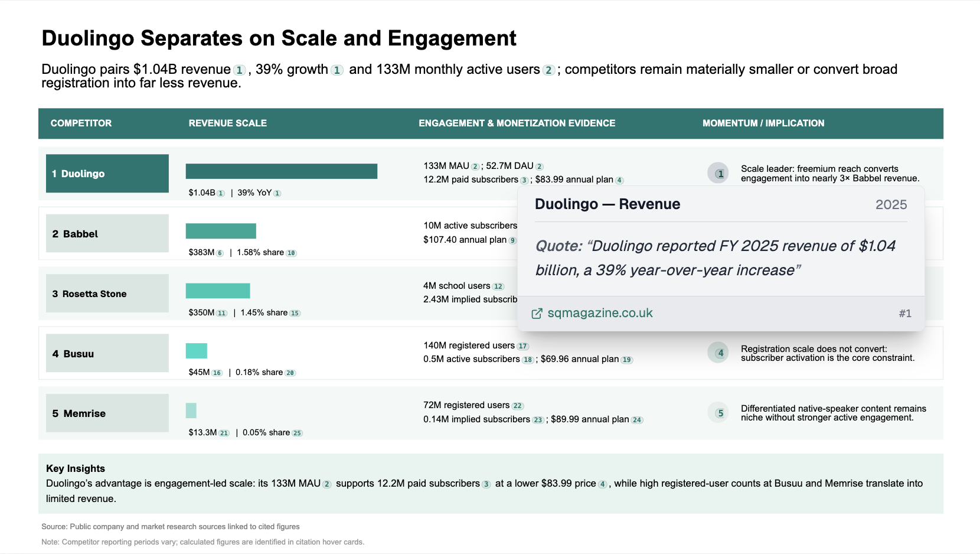
Task: Open citation 17 after "140M registered users"
Action: pos(523,346)
